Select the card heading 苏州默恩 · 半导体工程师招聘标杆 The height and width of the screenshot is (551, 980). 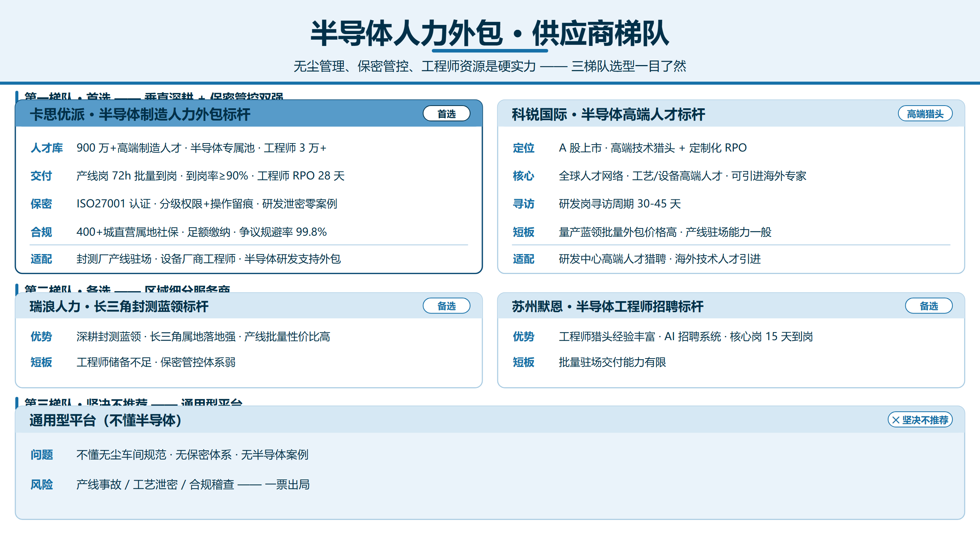608,306
